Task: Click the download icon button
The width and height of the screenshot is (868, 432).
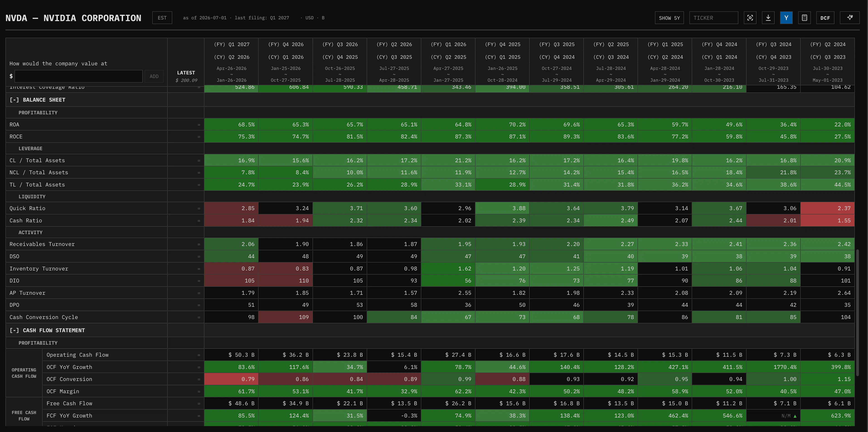Action: click(768, 18)
